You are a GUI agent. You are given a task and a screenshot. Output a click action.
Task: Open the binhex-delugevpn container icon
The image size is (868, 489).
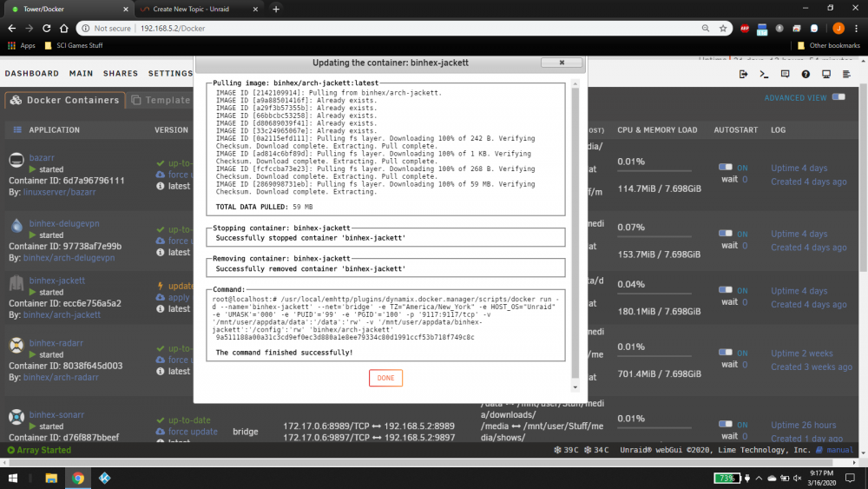[16, 226]
